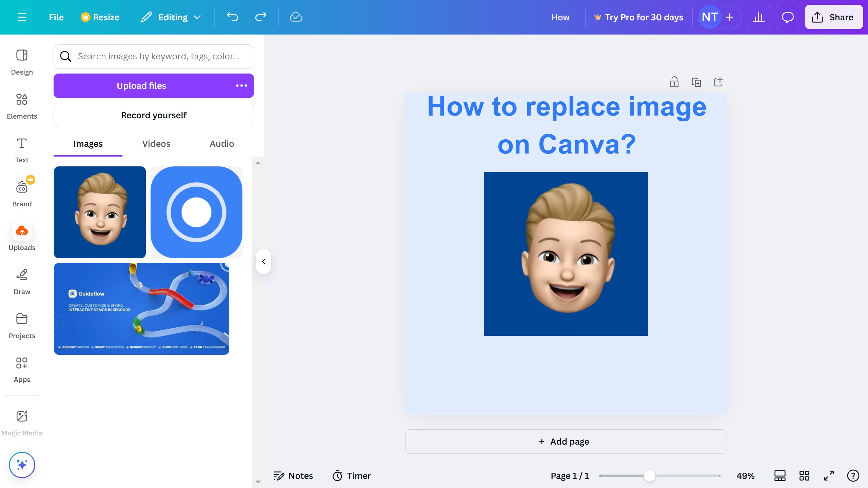Toggle grid view of pages
The width and height of the screenshot is (868, 488).
click(804, 476)
